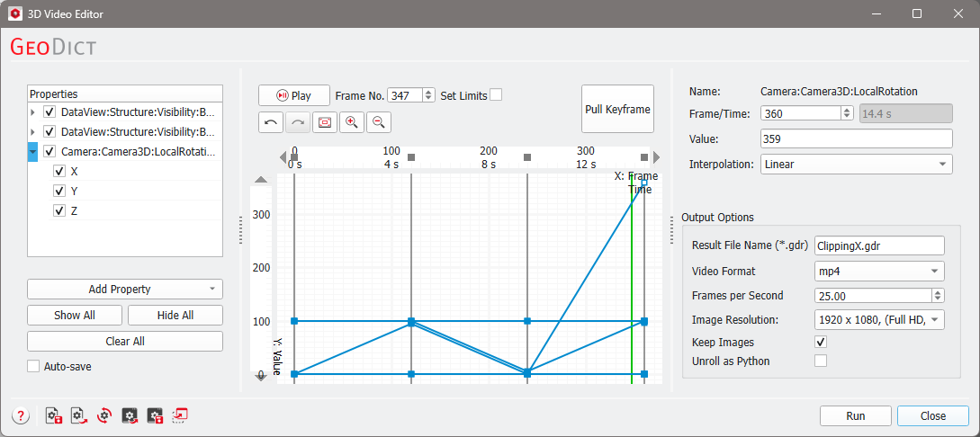Uncheck the Y rotation checkbox
Screen dimensions: 980x437
point(60,191)
